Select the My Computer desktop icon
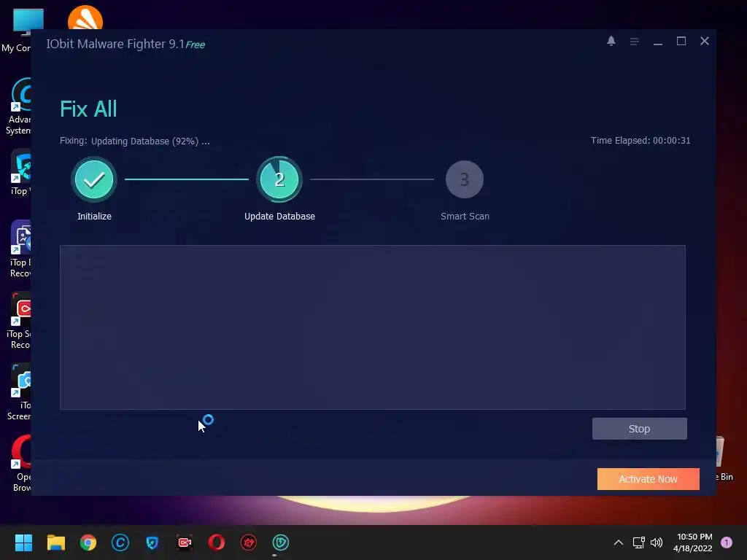Screen dimensions: 747x560 [x=16, y=29]
